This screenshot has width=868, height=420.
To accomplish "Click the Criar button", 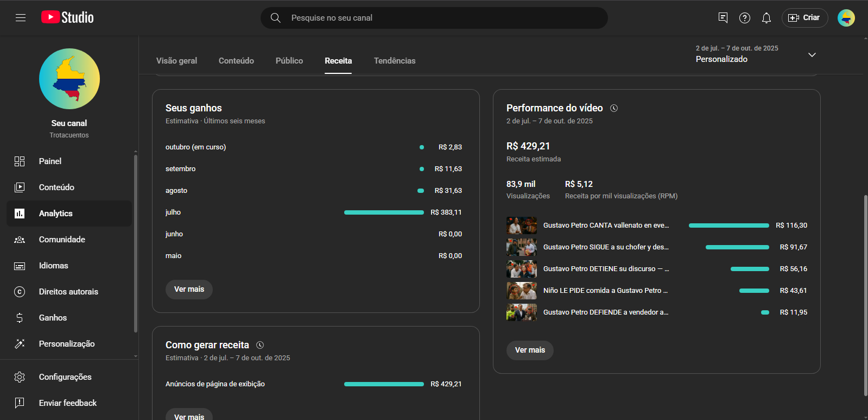I will [804, 18].
